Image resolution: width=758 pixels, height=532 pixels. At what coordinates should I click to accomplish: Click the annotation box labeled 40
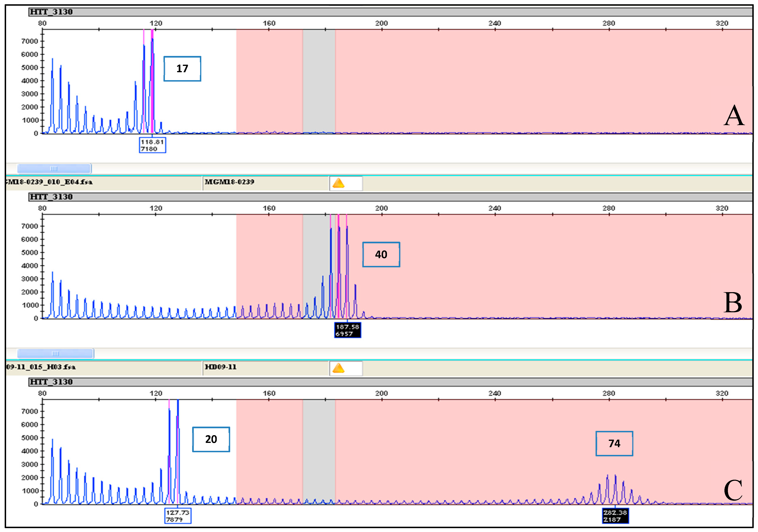coord(381,254)
